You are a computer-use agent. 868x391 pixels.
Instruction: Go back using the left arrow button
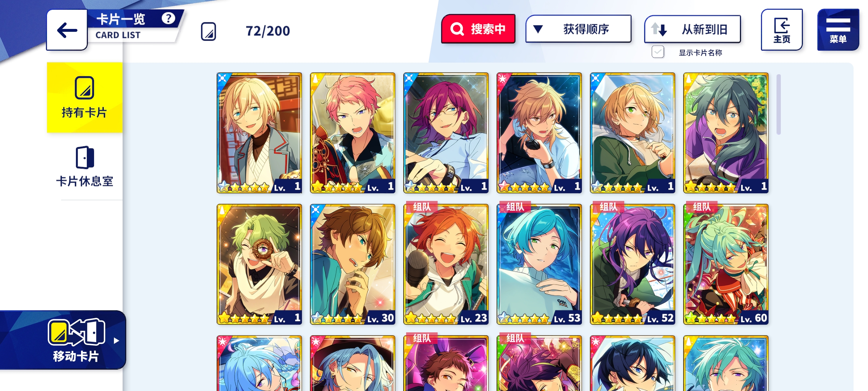click(x=67, y=30)
